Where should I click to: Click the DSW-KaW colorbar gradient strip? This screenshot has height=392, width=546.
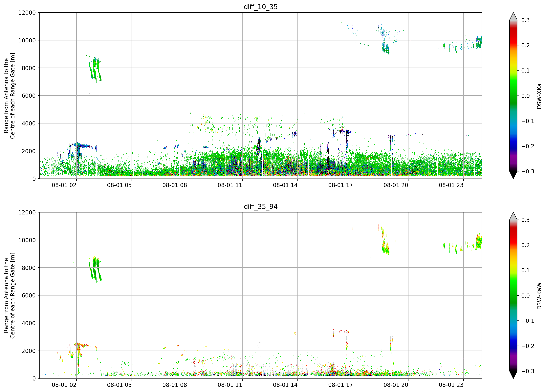click(x=513, y=295)
